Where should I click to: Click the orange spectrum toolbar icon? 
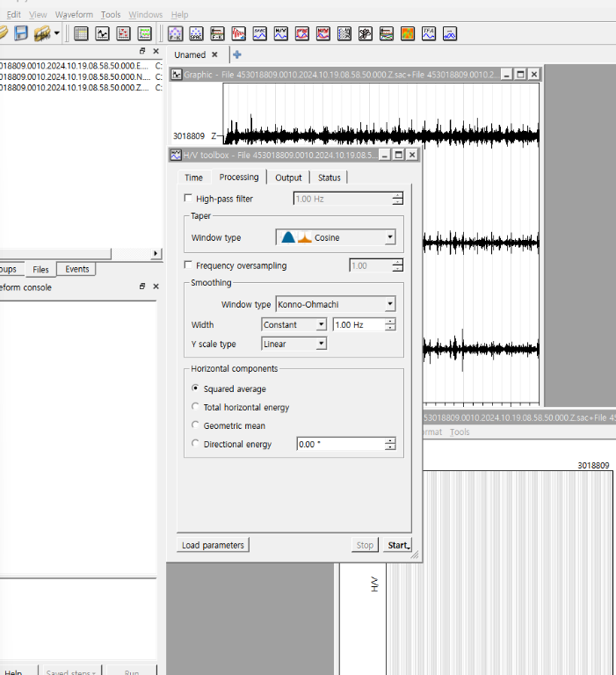click(x=408, y=33)
